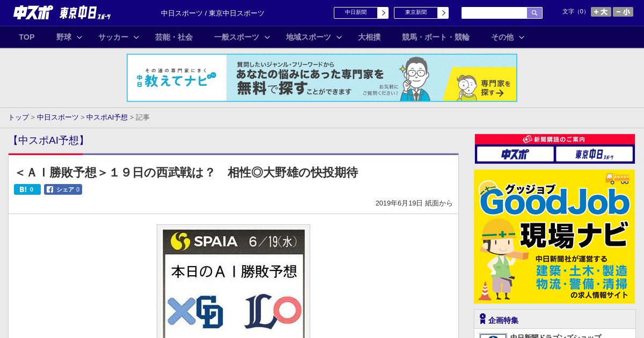Expand the 地域スポーツ dropdown chevron

pyautogui.click(x=339, y=37)
